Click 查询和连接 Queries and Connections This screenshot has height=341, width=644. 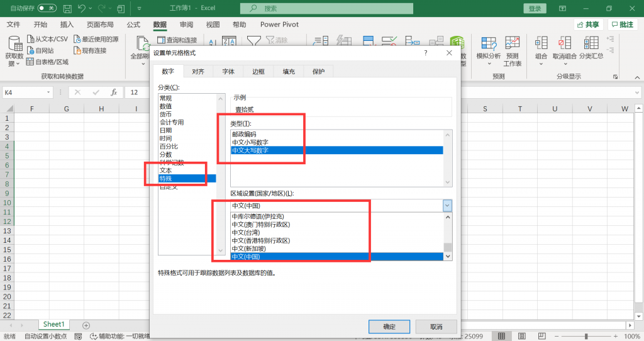tap(177, 40)
